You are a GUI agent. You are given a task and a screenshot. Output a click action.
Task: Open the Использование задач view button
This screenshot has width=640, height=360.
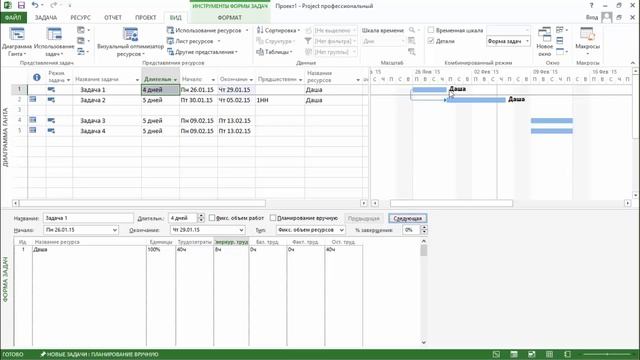pyautogui.click(x=54, y=42)
